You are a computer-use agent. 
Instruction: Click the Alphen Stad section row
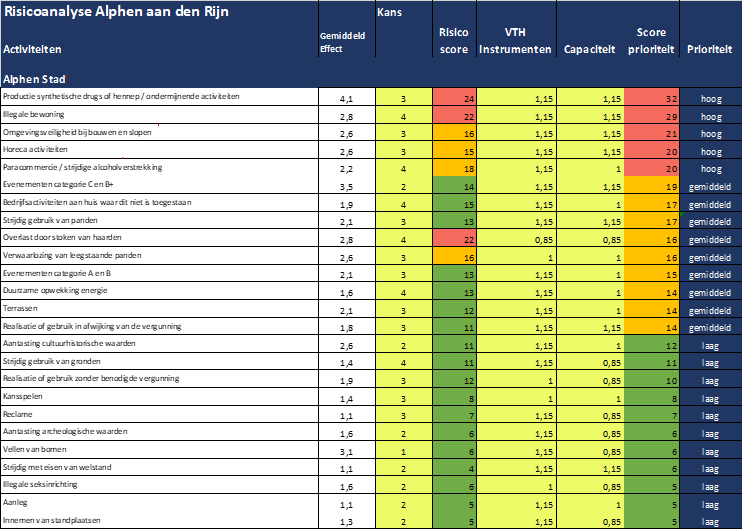coord(35,78)
